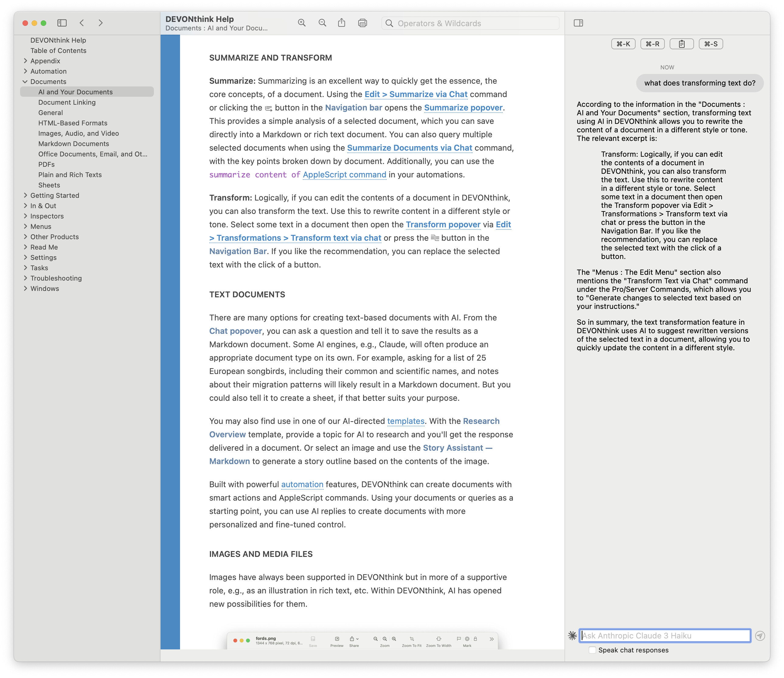Screen dimensions: 784x678
Task: Collapse the Documents tree section
Action: 25,82
